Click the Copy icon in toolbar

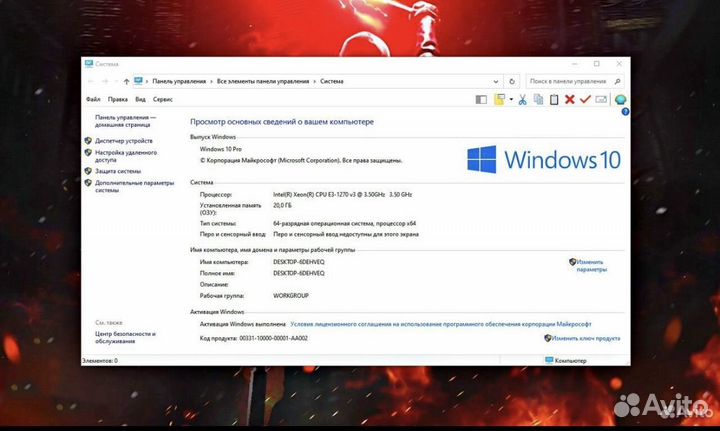click(539, 99)
